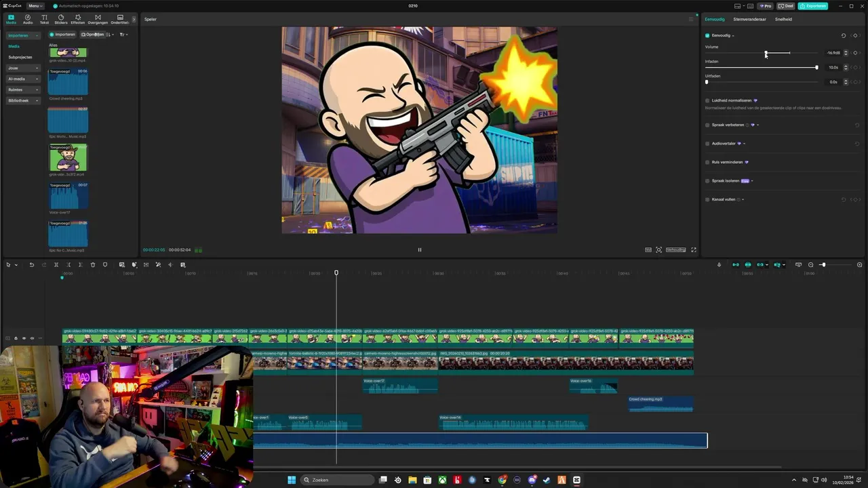Expand the Ruimtes sidebar section
Image resolution: width=868 pixels, height=488 pixels.
[x=22, y=89]
